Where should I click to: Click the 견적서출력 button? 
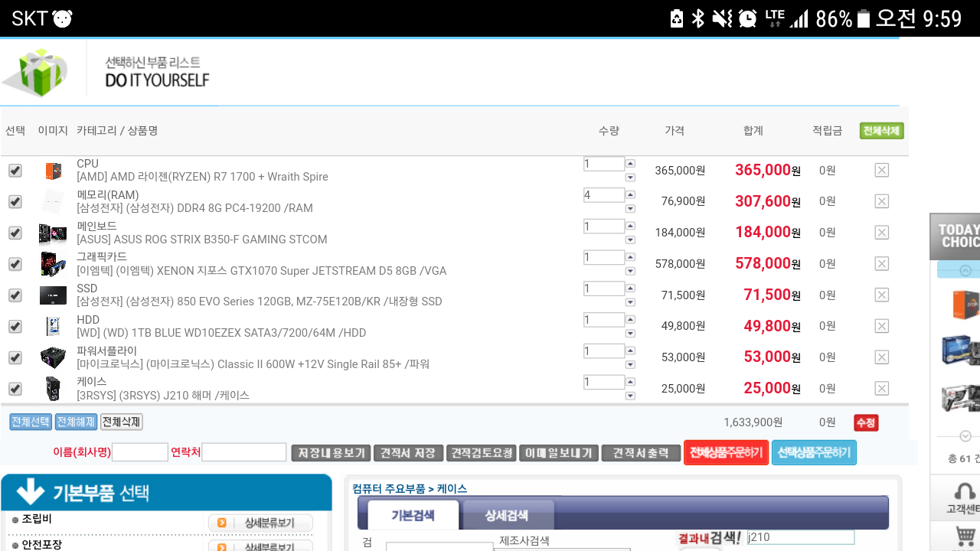tap(641, 453)
